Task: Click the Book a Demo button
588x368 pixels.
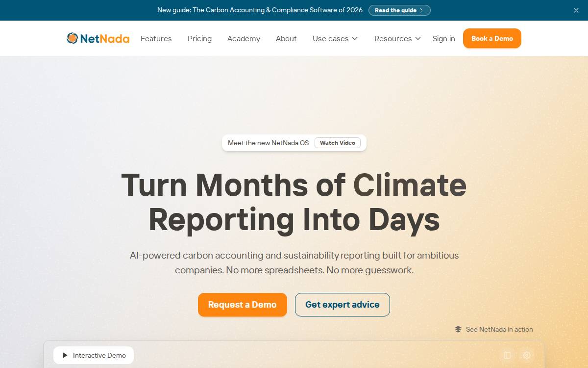Action: (x=492, y=38)
